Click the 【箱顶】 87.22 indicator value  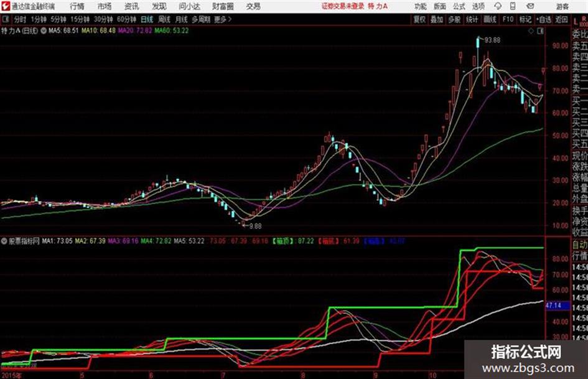pyautogui.click(x=293, y=241)
